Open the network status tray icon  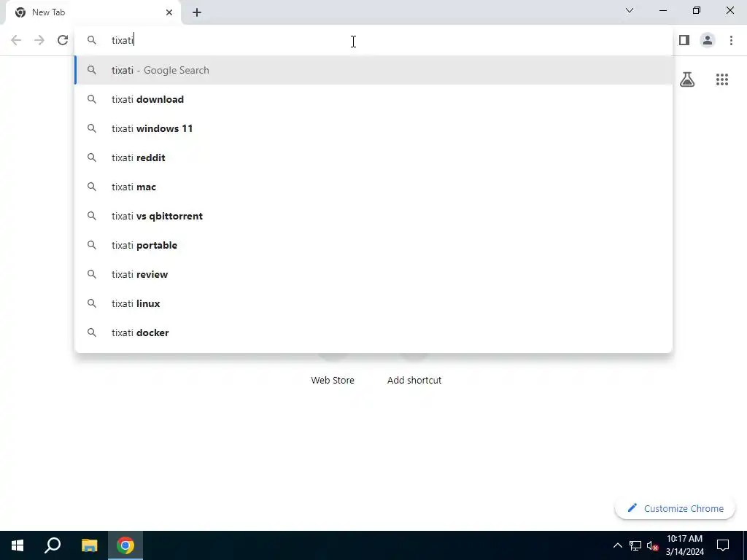click(x=635, y=545)
